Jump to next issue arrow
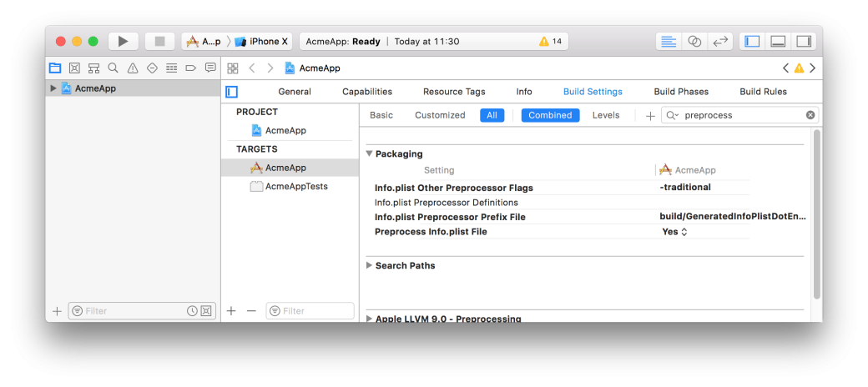 tap(813, 68)
